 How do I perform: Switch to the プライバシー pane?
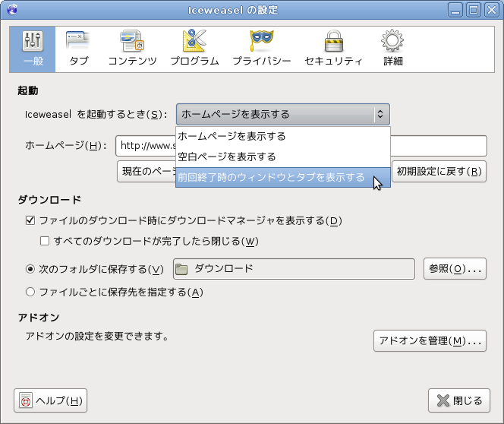[261, 49]
